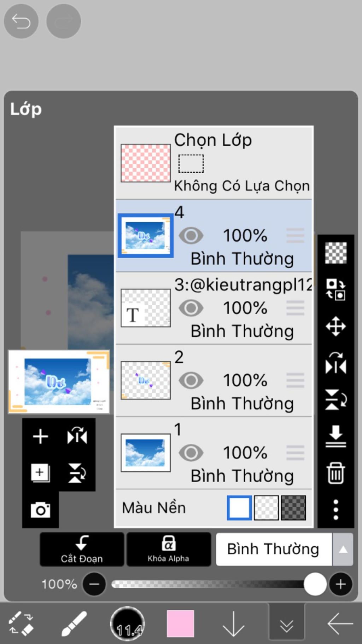Choose the Chọn Lớp selection layer
The height and width of the screenshot is (644, 362).
214,163
